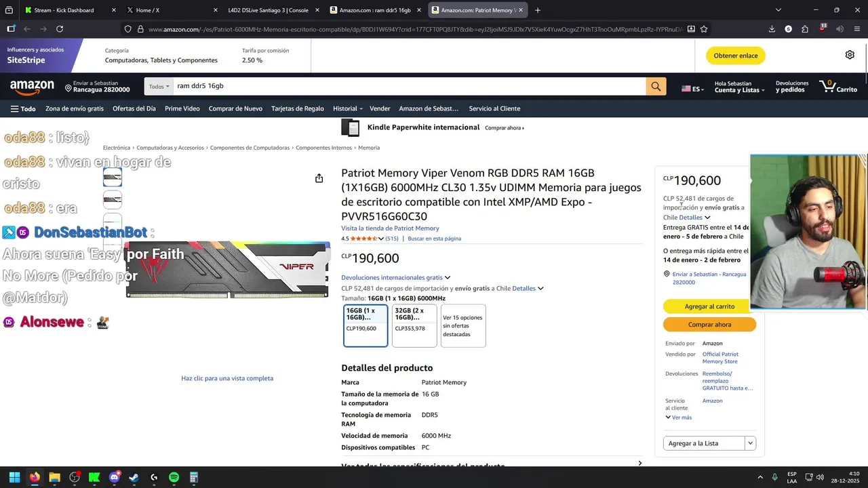
Task: Click 'Memoria' breadcrumb link
Action: (x=369, y=148)
